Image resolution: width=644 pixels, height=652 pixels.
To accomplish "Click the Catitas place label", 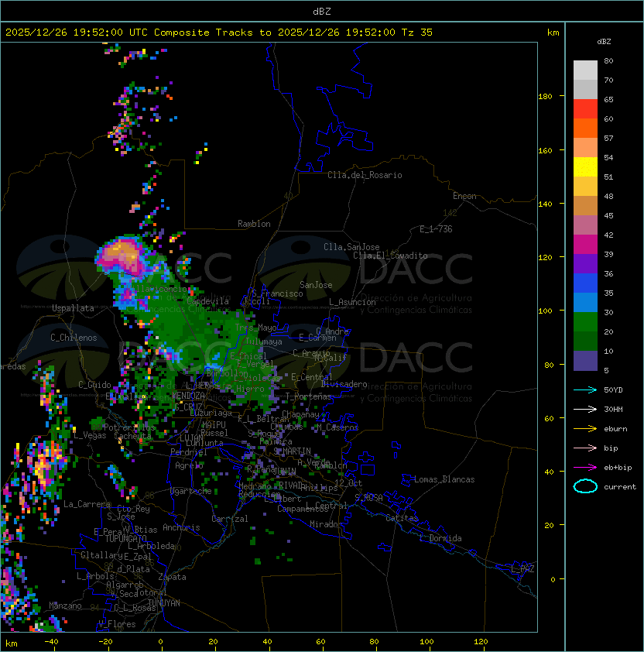I will coord(402,518).
